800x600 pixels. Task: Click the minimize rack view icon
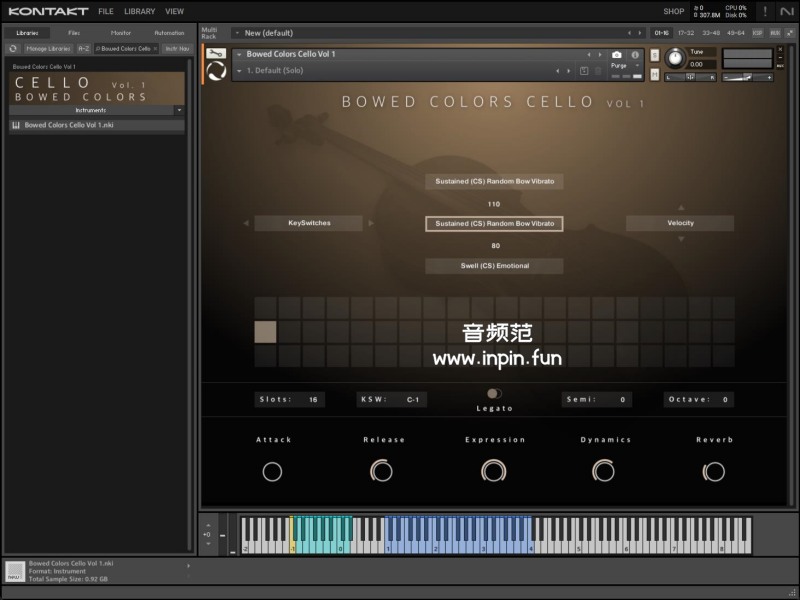tap(790, 33)
